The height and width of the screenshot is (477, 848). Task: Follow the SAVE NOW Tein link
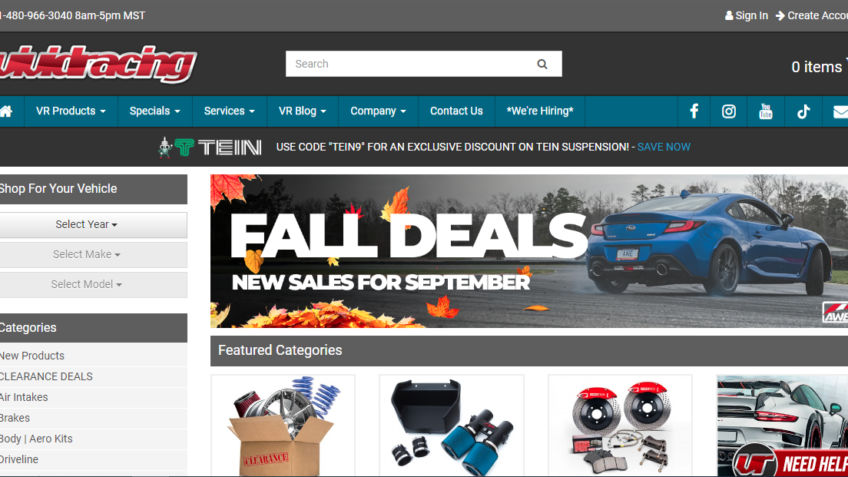[x=664, y=147]
